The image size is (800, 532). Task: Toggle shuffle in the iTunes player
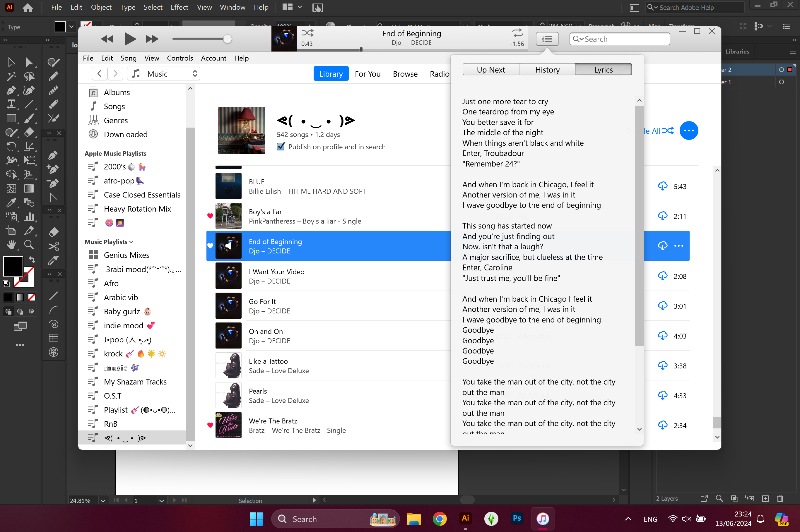click(307, 33)
